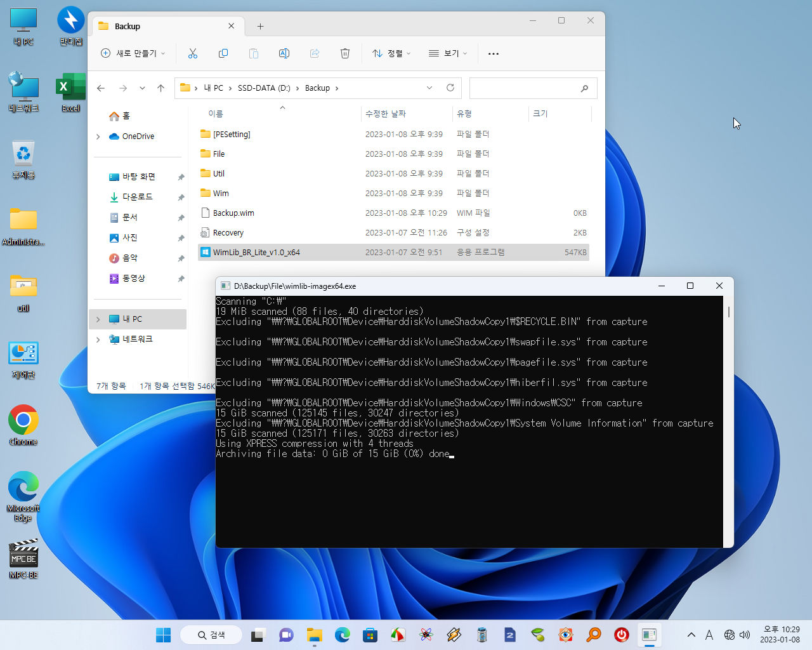Select the Backup.wim file row
This screenshot has height=650, width=812.
click(x=393, y=213)
